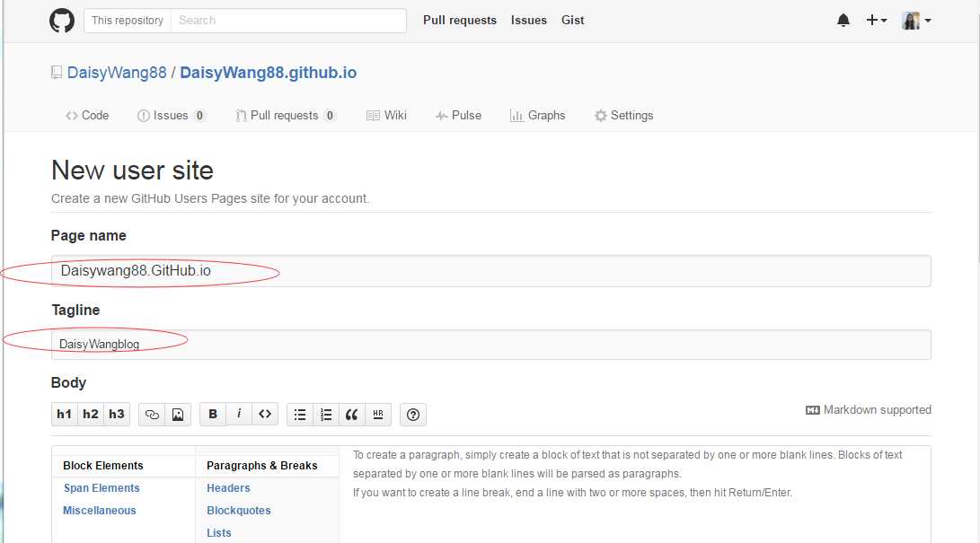This screenshot has width=980, height=543.
Task: Go to Pull requests in top navigation
Action: coord(460,20)
